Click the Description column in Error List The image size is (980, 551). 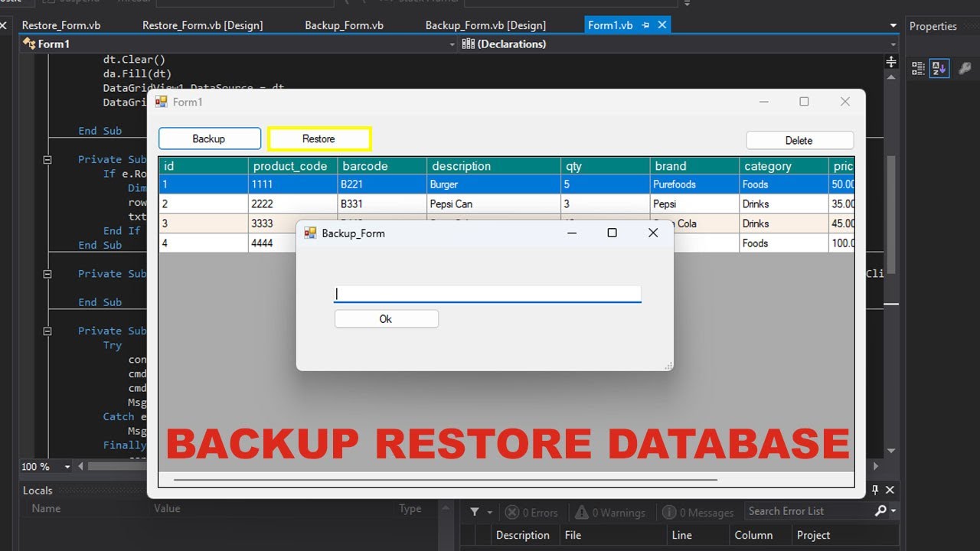[524, 535]
